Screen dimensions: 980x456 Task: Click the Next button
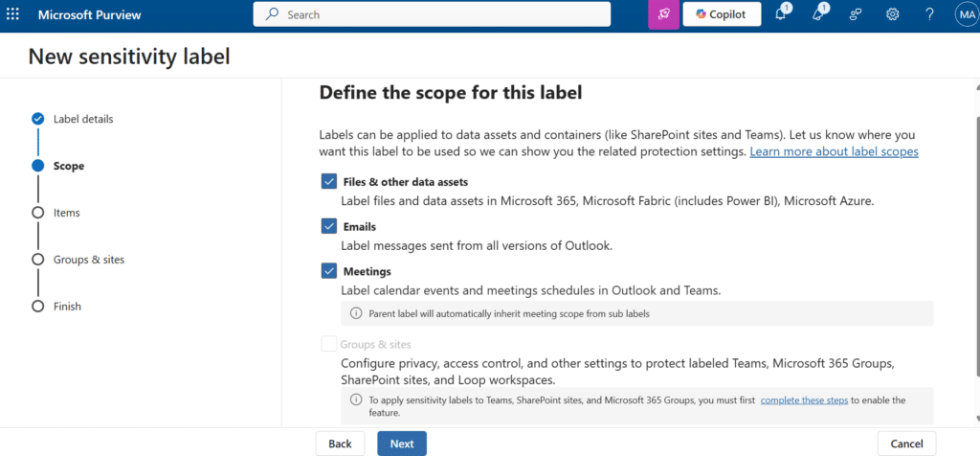[x=401, y=444]
